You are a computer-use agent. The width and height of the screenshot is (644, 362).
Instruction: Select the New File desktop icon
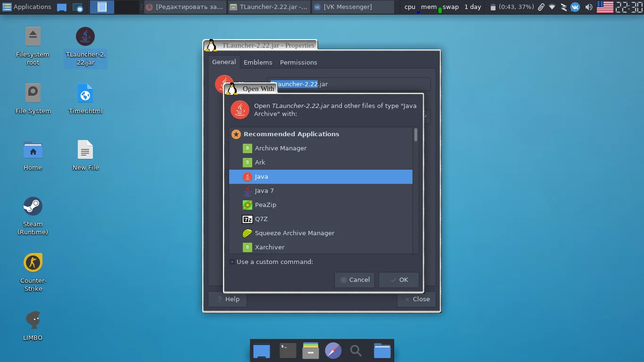click(85, 156)
